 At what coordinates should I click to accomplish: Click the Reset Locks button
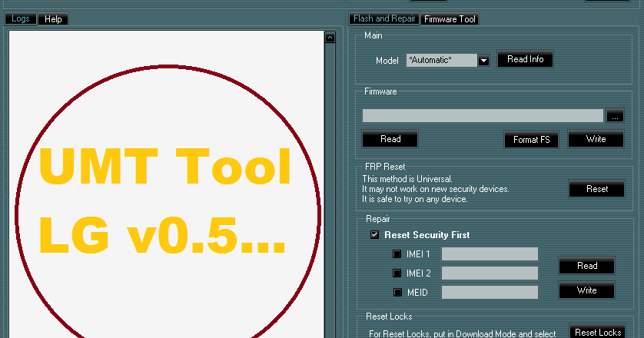point(598,332)
